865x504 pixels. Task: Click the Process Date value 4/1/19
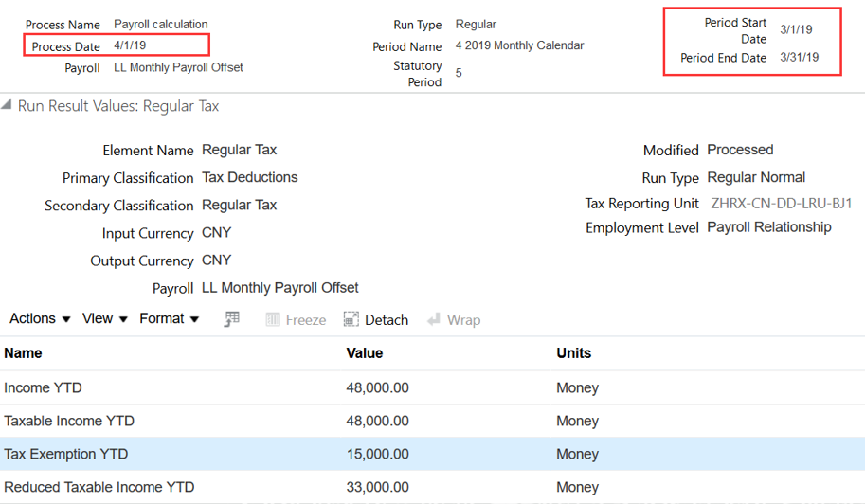[130, 45]
